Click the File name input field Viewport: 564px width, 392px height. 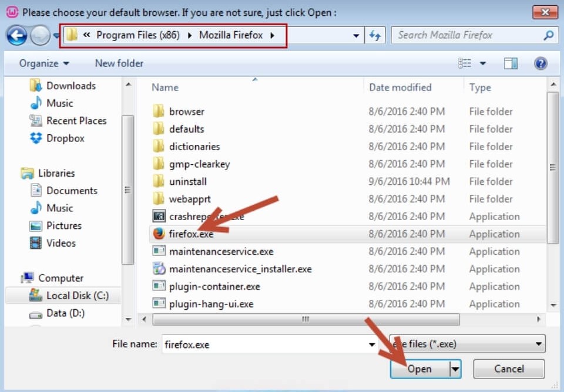point(264,344)
